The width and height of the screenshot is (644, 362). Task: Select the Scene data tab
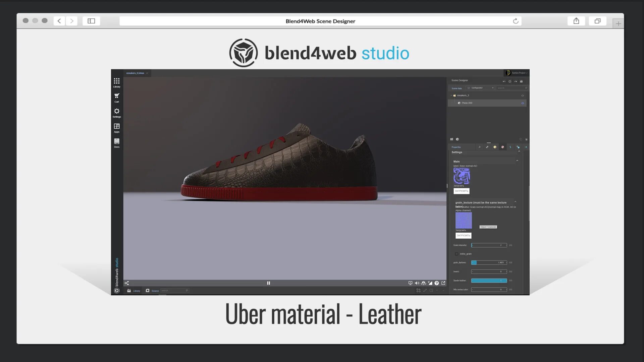457,88
